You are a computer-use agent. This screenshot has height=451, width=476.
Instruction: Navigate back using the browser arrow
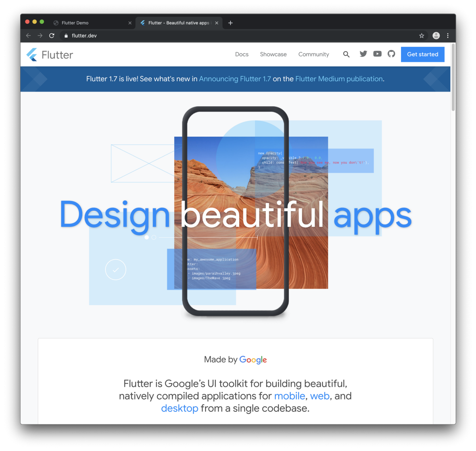tap(28, 35)
